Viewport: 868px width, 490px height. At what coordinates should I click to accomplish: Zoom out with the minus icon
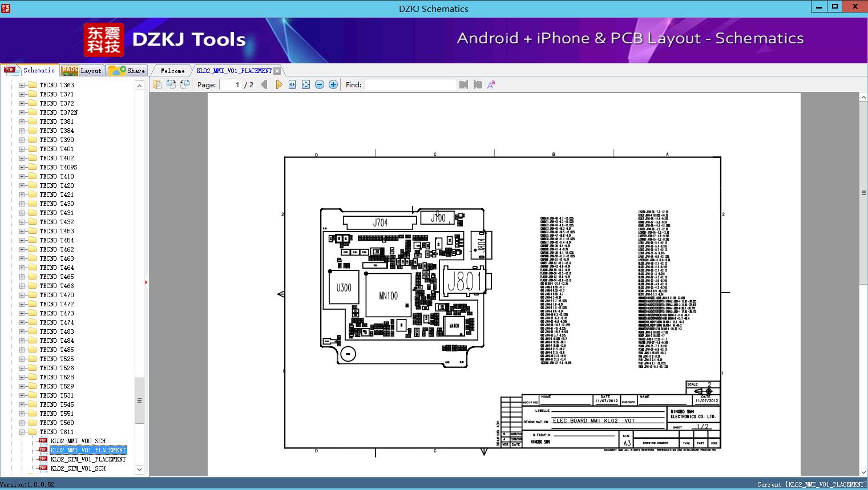[x=320, y=84]
